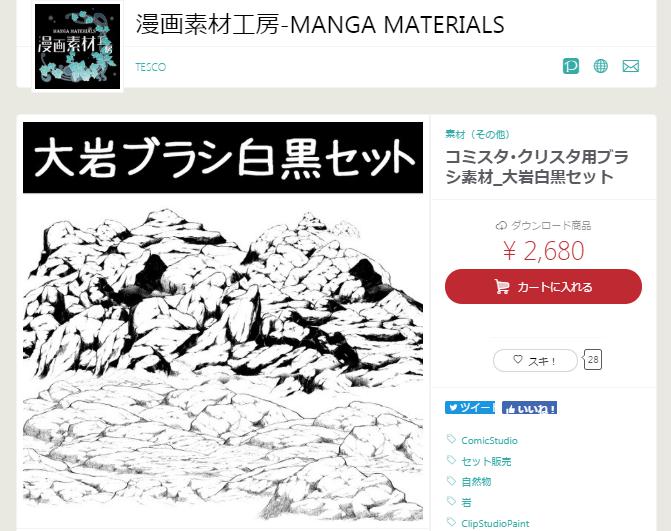Share via the Twitter ツイート button
This screenshot has height=531, width=671.
pyautogui.click(x=470, y=408)
